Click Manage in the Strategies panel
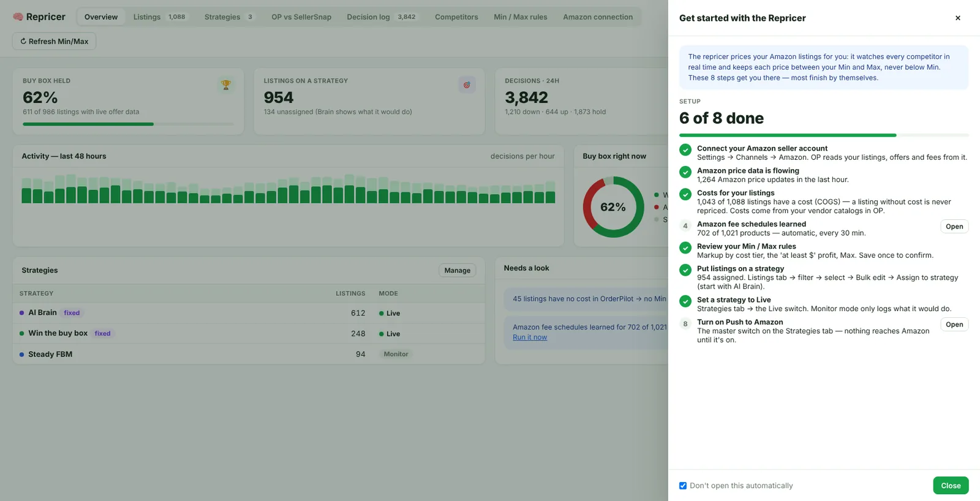The width and height of the screenshot is (980, 501). [x=458, y=270]
